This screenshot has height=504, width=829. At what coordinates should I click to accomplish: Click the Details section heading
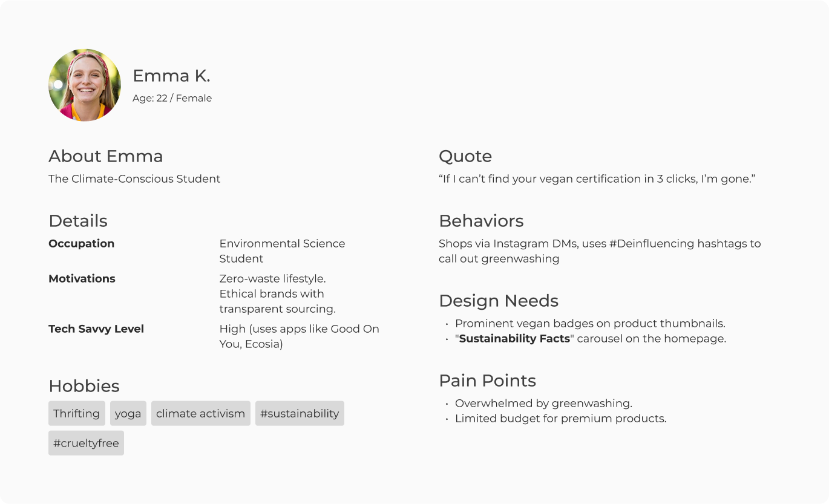78,221
